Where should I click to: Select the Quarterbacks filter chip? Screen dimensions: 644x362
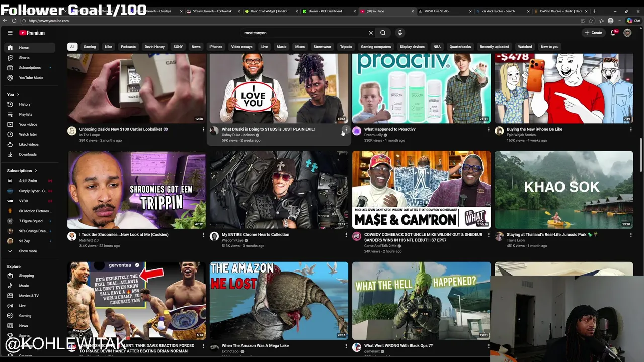460,47
